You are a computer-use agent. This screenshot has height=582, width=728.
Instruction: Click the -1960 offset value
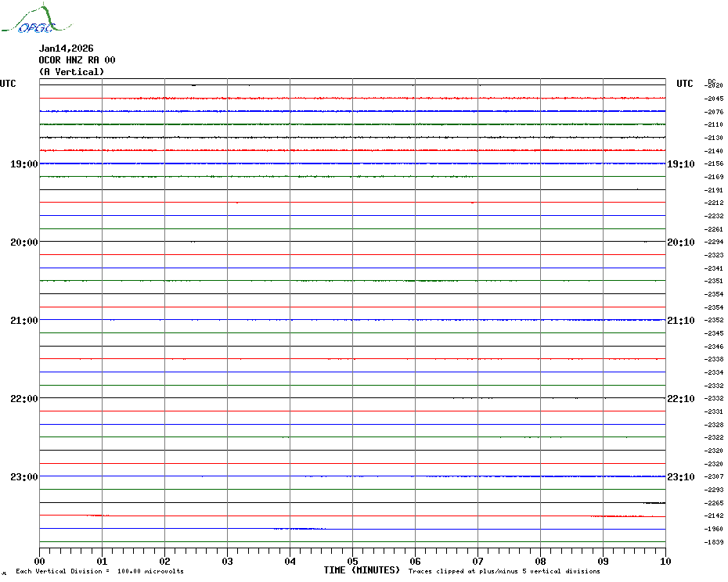[x=713, y=529]
